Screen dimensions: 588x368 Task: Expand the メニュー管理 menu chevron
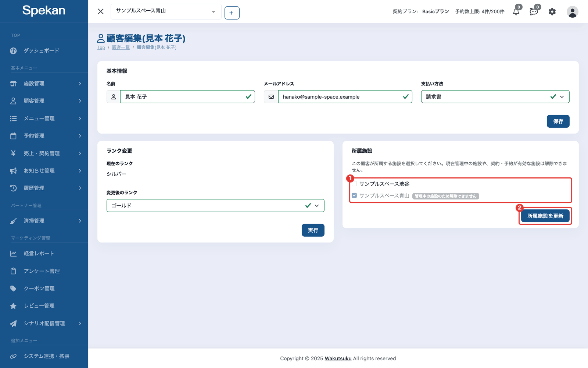80,118
